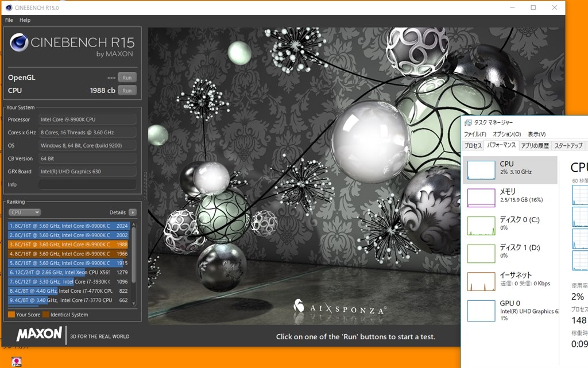Close the Cinebench R15.0 window
This screenshot has width=588, height=368.
point(555,7)
